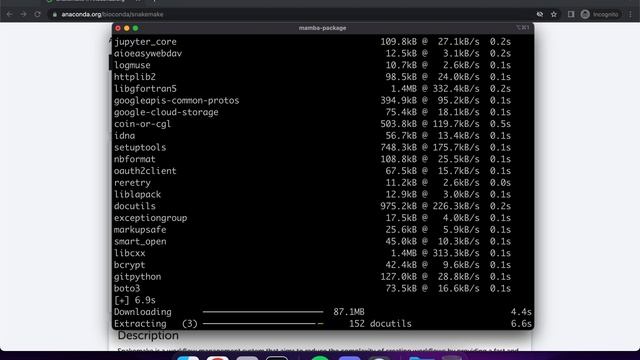Select the google-cloud-storage text
Screen dimensions: 640x360
166,112
